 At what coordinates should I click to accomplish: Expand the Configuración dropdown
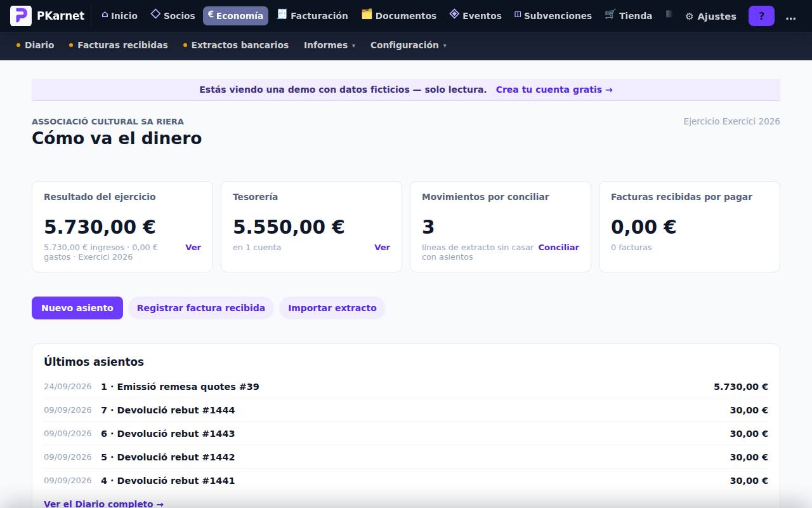pyautogui.click(x=409, y=45)
